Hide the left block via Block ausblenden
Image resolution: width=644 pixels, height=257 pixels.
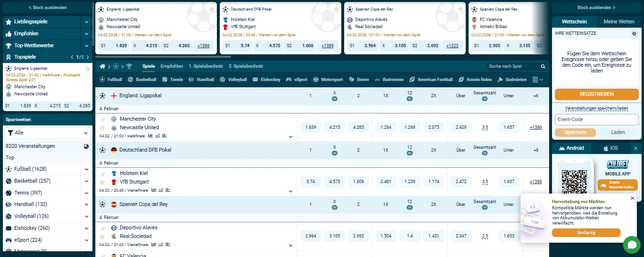(48, 8)
